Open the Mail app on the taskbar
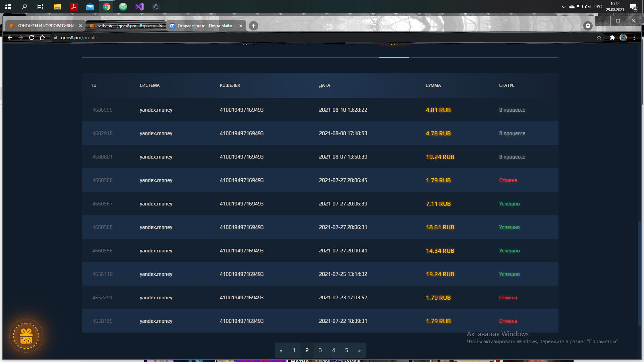 click(x=90, y=7)
